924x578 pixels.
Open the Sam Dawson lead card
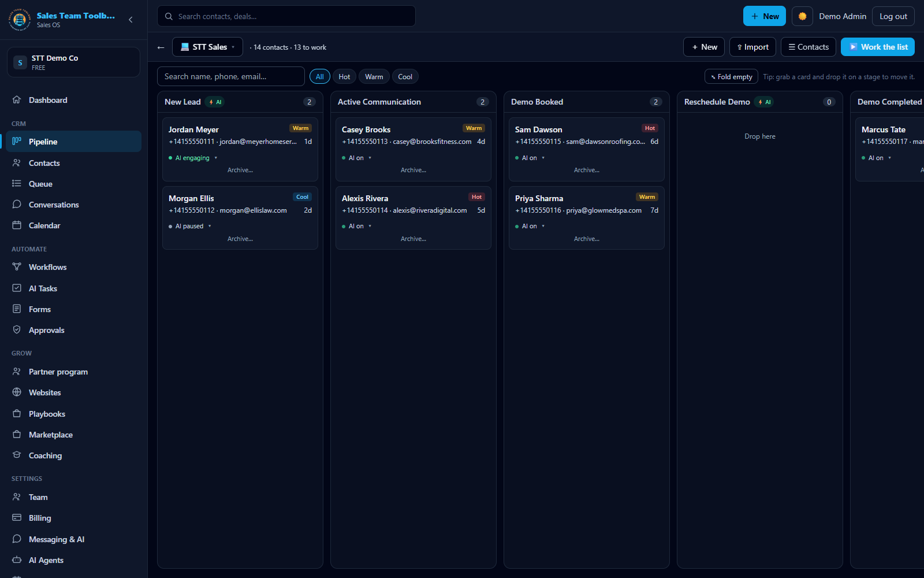[587, 149]
